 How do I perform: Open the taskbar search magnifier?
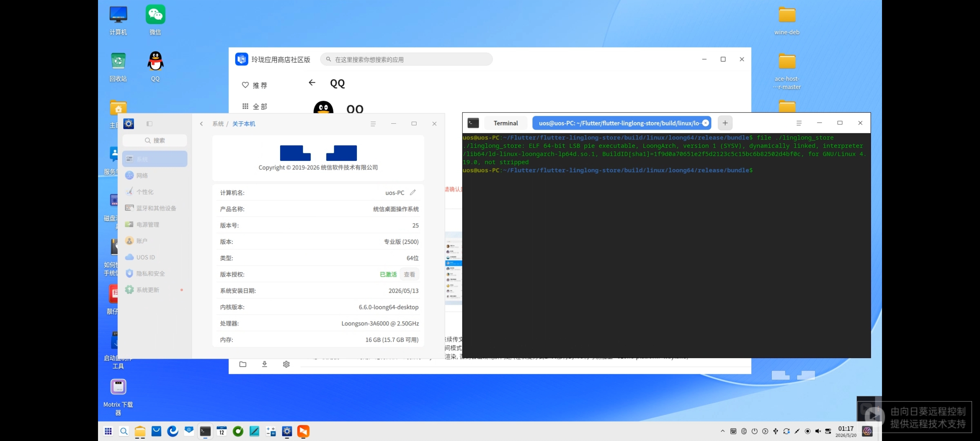tap(124, 431)
